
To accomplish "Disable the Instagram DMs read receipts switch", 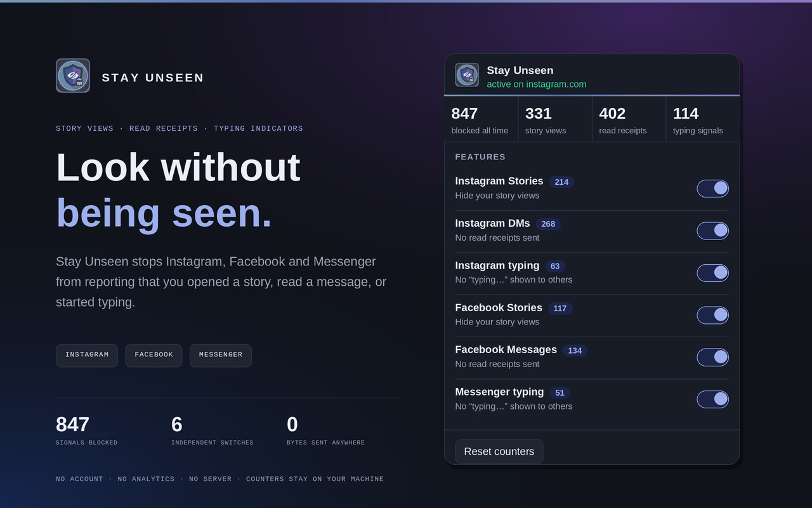I will 712,231.
